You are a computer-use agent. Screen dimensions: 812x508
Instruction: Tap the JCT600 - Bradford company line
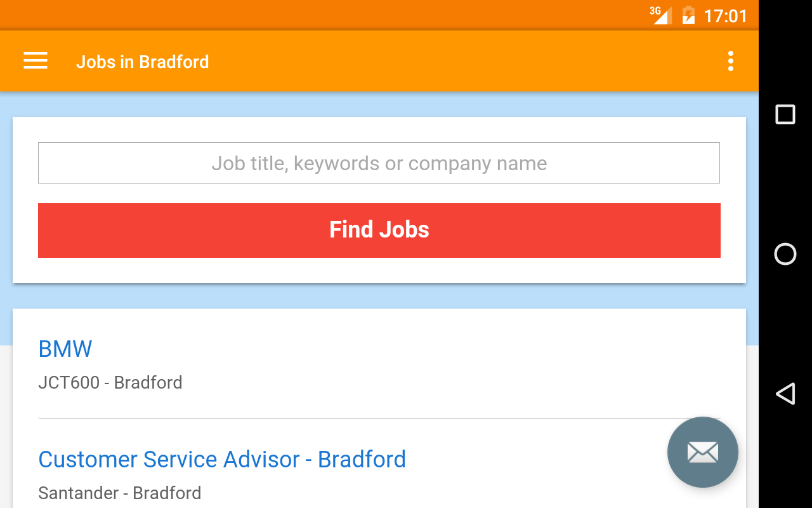110,382
